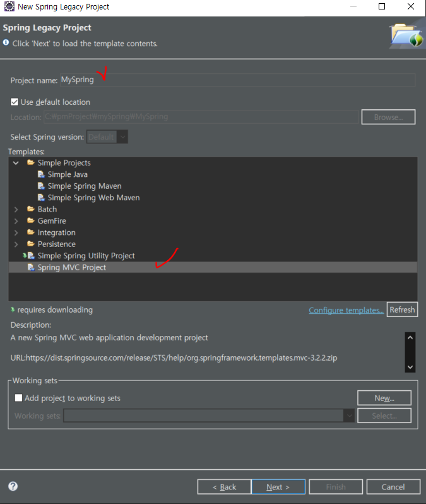The width and height of the screenshot is (426, 504).
Task: Click the GemFire folder icon
Action: (31, 221)
